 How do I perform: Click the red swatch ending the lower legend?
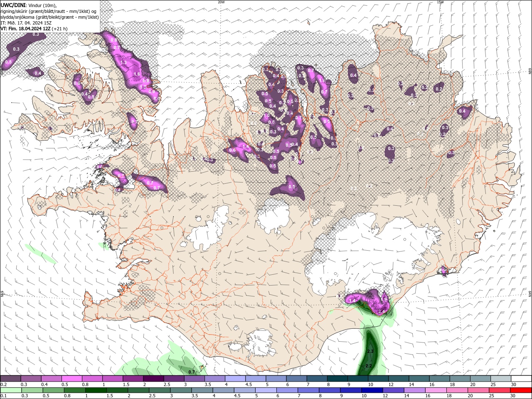(521, 390)
